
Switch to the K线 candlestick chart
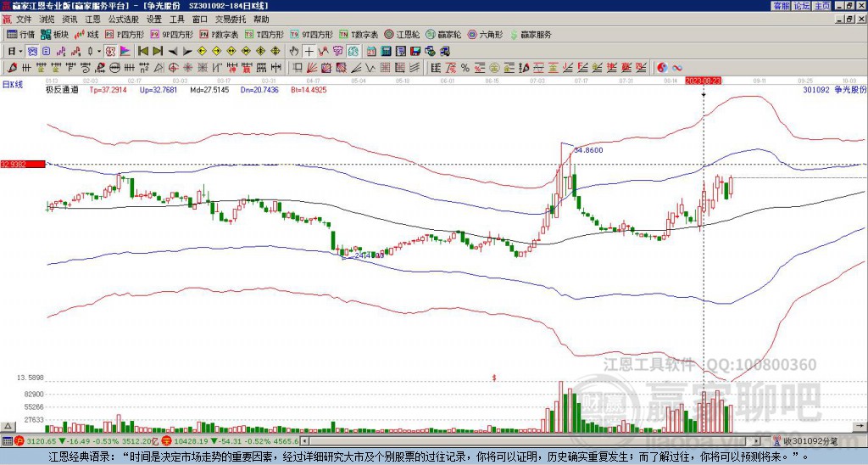click(87, 34)
